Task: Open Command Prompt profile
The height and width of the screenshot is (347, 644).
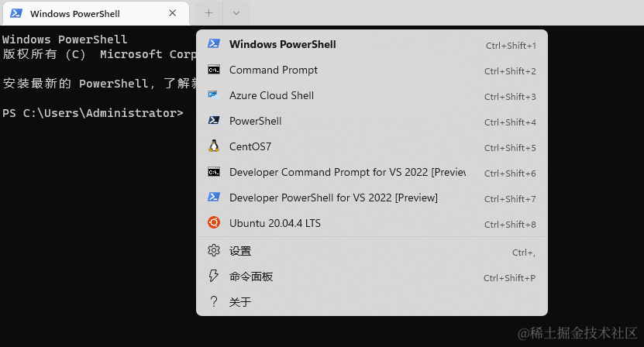Action: (372, 70)
